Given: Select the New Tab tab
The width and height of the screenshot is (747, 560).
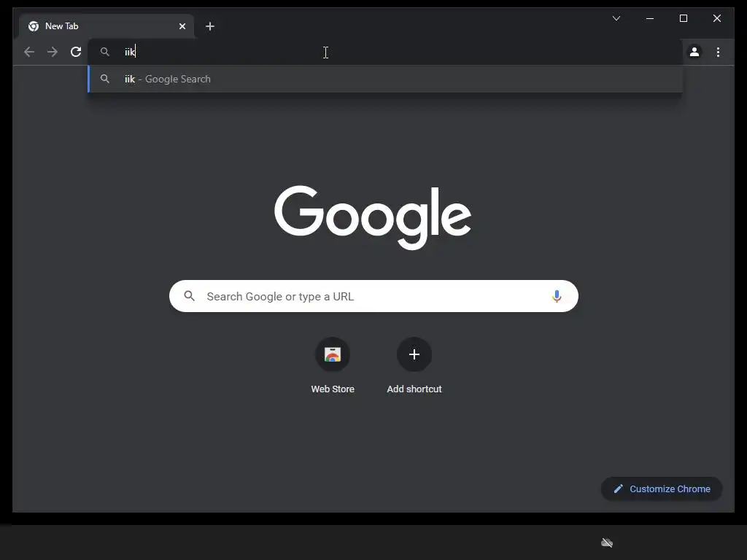Looking at the screenshot, I should coord(107,26).
